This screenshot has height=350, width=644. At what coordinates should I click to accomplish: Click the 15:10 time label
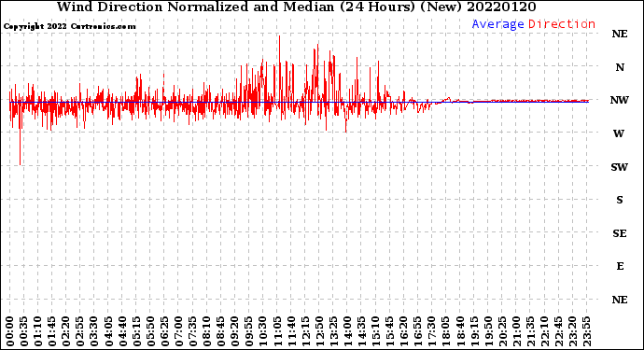coord(375,331)
